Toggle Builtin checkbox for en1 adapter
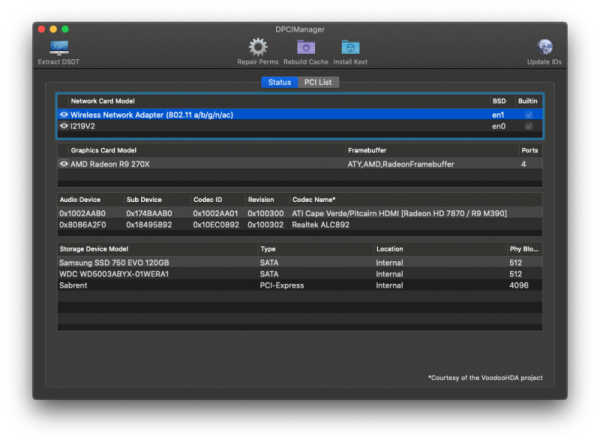 [x=530, y=115]
